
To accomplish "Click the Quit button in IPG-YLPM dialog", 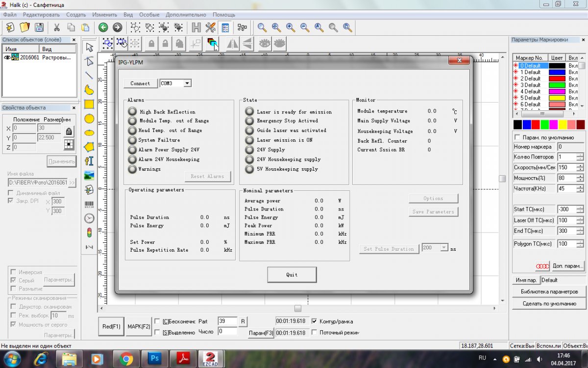I will pyautogui.click(x=292, y=275).
